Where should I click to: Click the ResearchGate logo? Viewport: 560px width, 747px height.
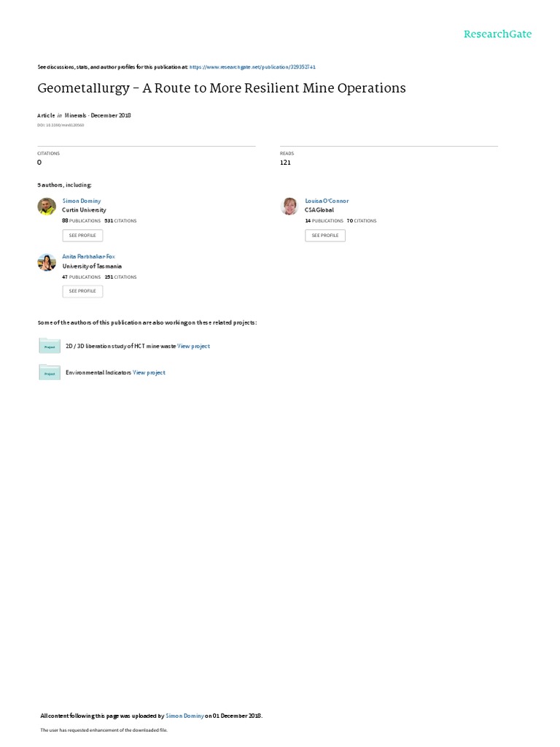click(x=497, y=34)
